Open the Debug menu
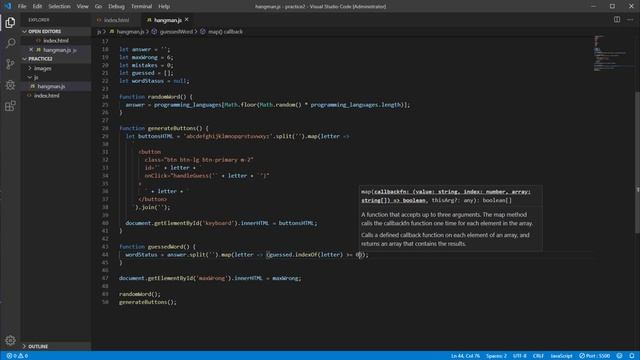Screen dimensions: 640x360 (116, 6)
